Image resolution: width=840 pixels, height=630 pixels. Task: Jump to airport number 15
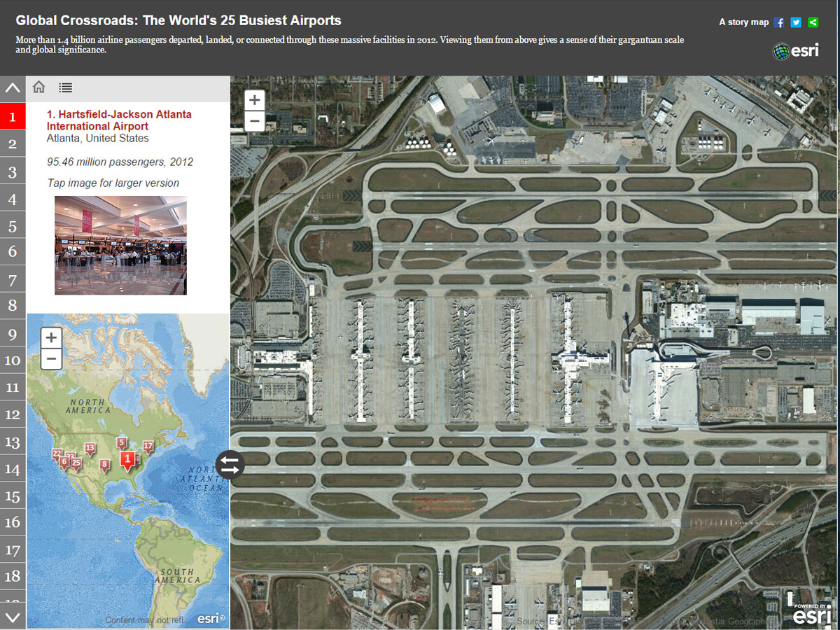[x=13, y=496]
